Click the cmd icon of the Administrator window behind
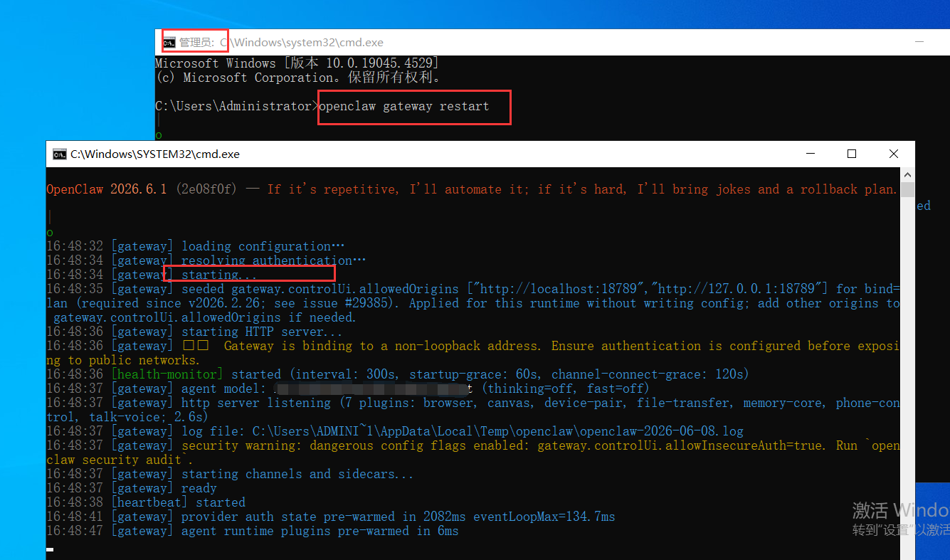 [x=169, y=43]
